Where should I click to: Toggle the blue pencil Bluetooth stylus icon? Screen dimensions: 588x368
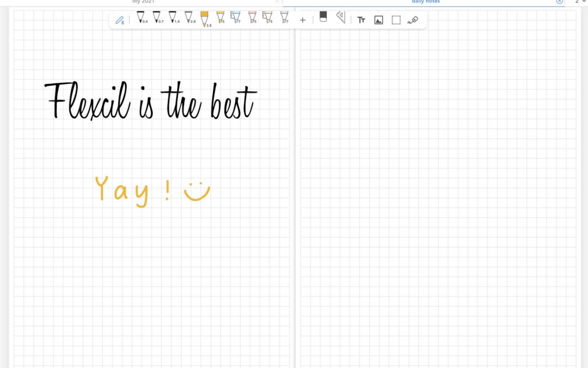coord(120,20)
